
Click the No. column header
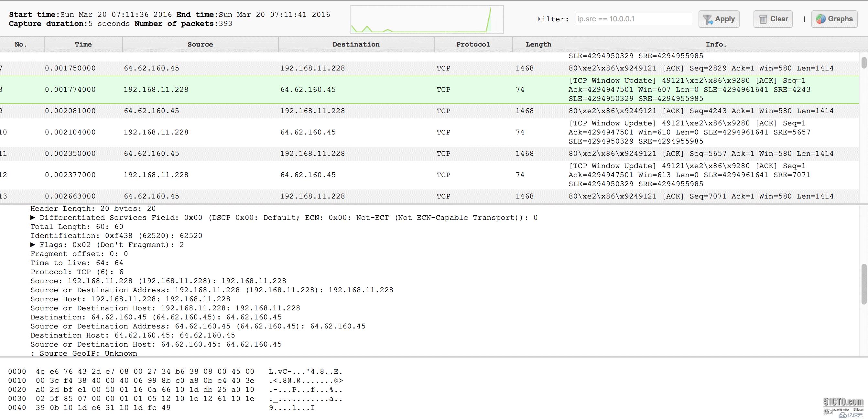pos(21,44)
